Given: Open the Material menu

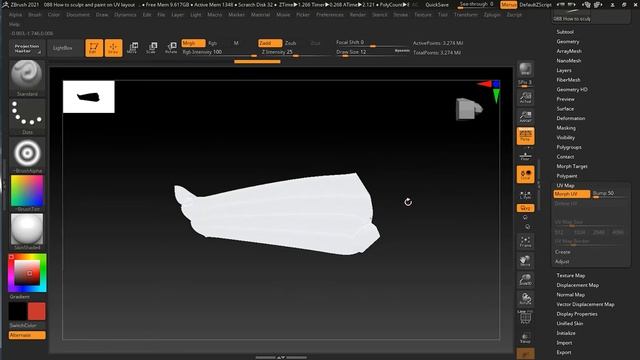Looking at the screenshot, I should click(x=260, y=15).
